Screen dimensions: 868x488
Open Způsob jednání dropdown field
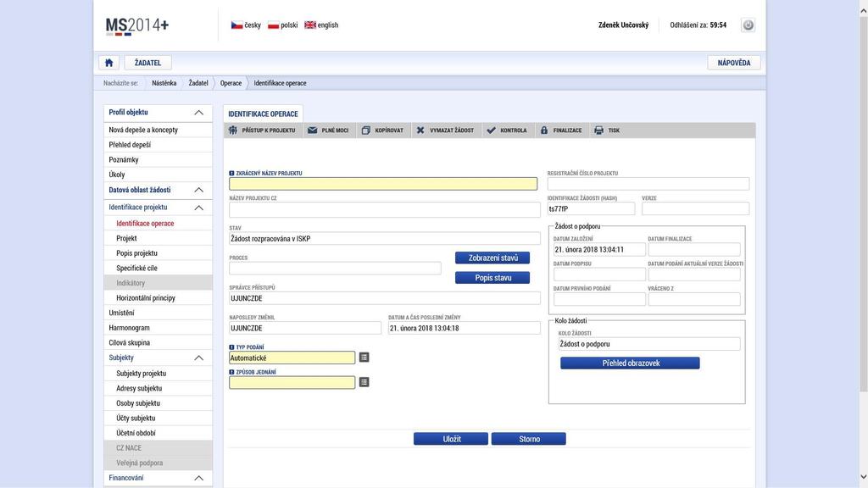(x=292, y=382)
